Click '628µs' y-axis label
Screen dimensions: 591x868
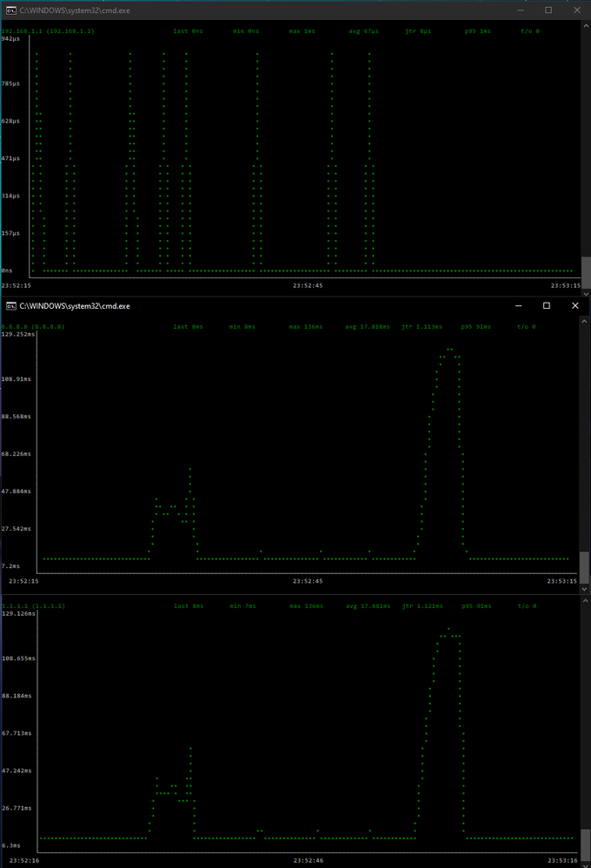[10, 121]
